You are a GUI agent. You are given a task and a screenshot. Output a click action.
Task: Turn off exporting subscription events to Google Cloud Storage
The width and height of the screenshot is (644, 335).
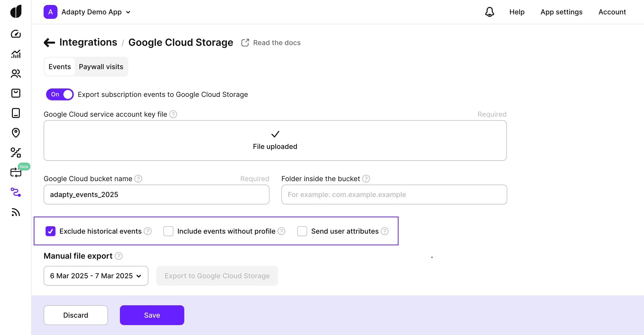click(59, 94)
